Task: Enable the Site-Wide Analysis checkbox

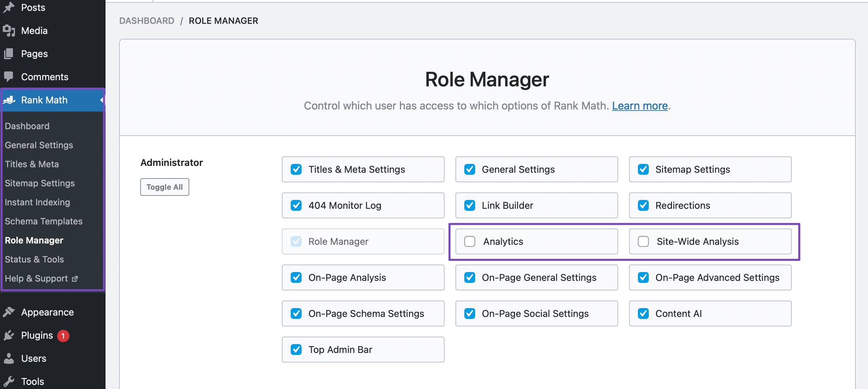Action: 644,241
